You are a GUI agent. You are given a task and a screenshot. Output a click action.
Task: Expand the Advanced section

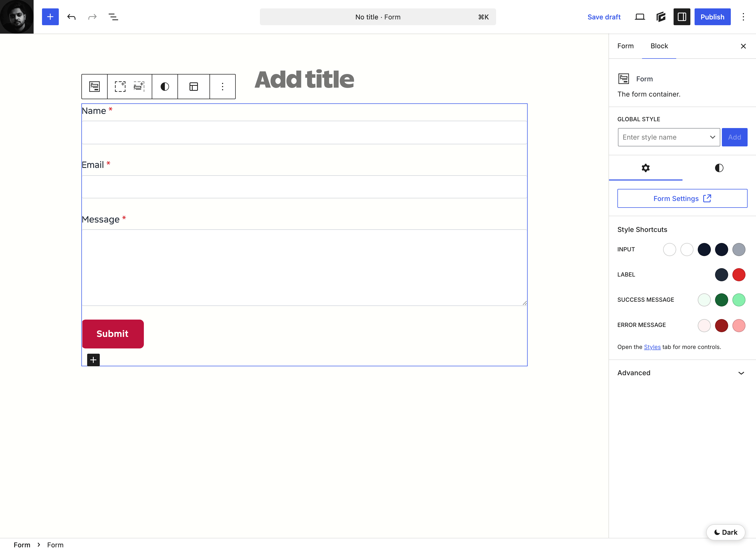coord(682,373)
